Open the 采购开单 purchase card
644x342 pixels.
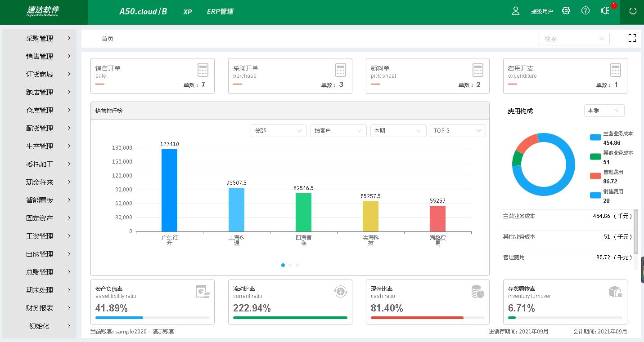click(290, 76)
